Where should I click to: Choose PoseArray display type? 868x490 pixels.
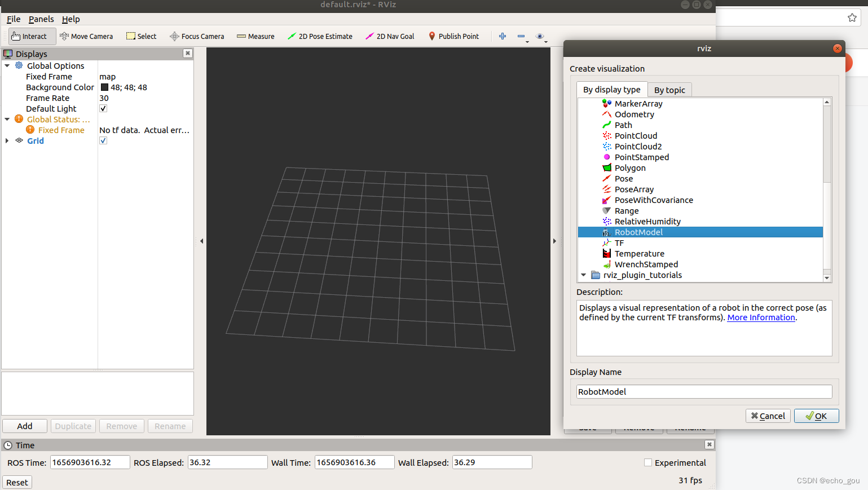(x=634, y=189)
